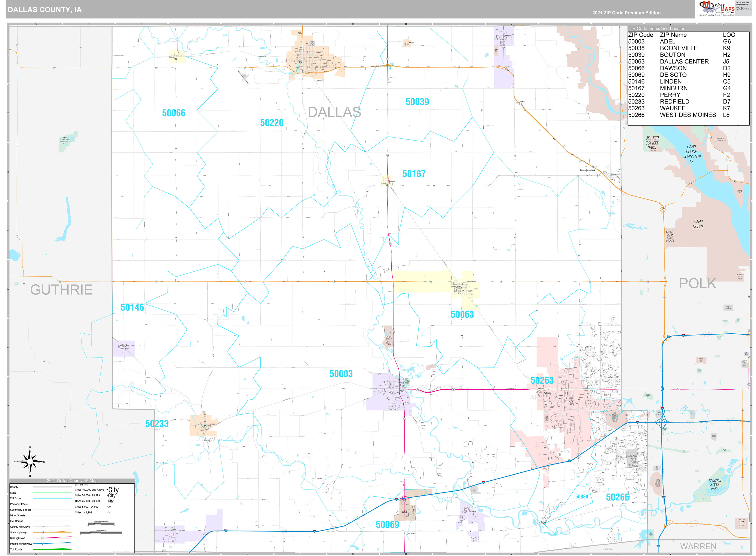Click the Scale in Kilometers bar
The width and height of the screenshot is (756, 556).
click(x=101, y=524)
